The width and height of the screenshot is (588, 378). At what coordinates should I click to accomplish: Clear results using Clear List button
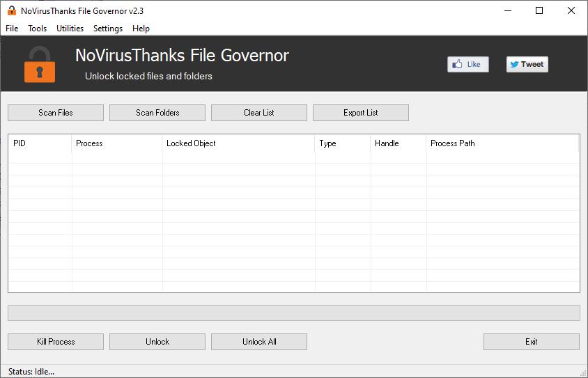pos(259,113)
